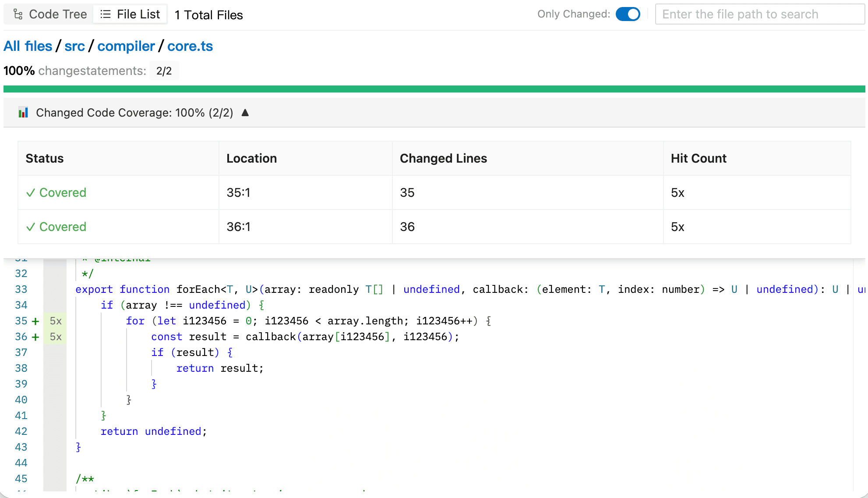Navigate to the src breadcrumb folder
868x498 pixels.
pos(74,46)
